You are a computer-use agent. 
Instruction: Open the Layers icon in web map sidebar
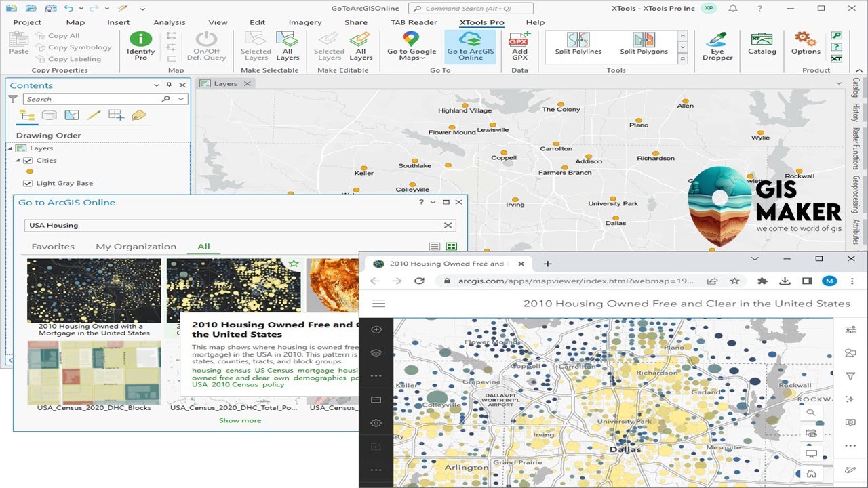point(376,353)
